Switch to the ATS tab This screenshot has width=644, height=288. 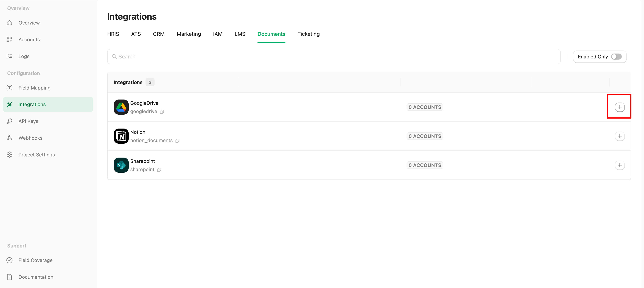pyautogui.click(x=136, y=34)
